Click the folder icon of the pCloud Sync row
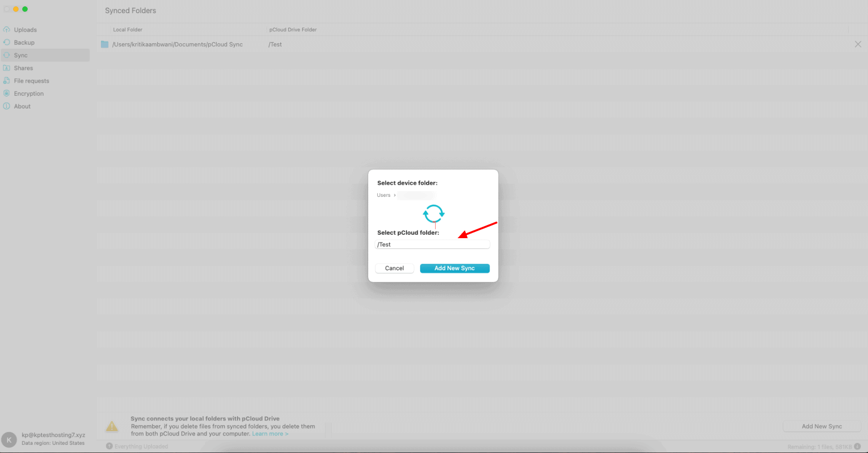This screenshot has width=868, height=453. coord(104,44)
